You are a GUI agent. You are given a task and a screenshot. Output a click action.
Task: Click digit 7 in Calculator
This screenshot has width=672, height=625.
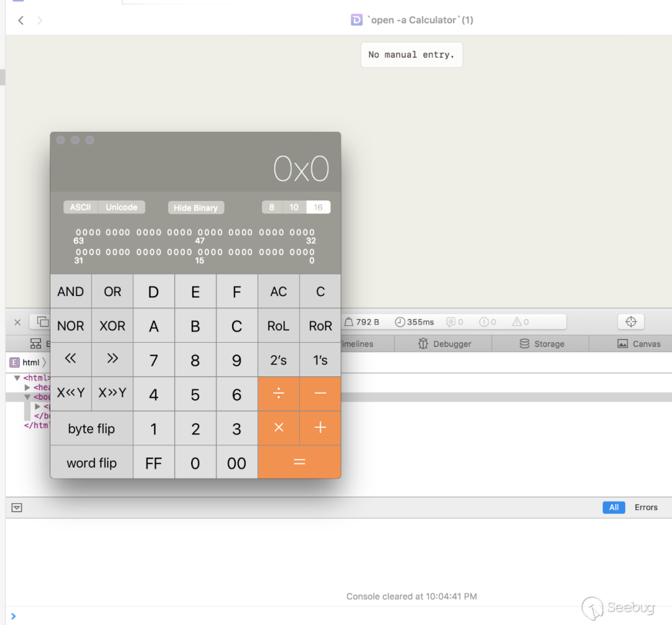(x=154, y=360)
